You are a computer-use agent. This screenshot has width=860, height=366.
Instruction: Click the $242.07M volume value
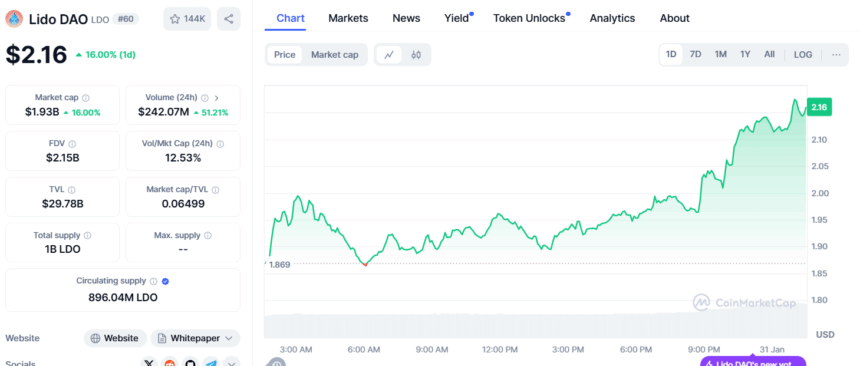(x=163, y=112)
